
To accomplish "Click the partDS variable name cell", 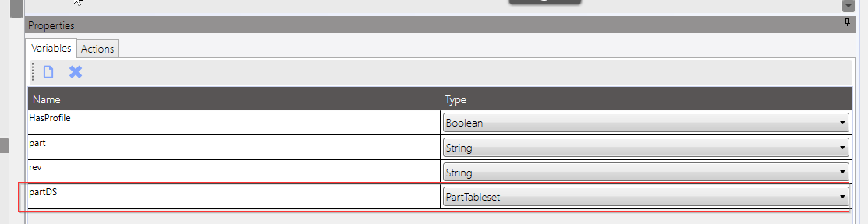I will coord(234,196).
